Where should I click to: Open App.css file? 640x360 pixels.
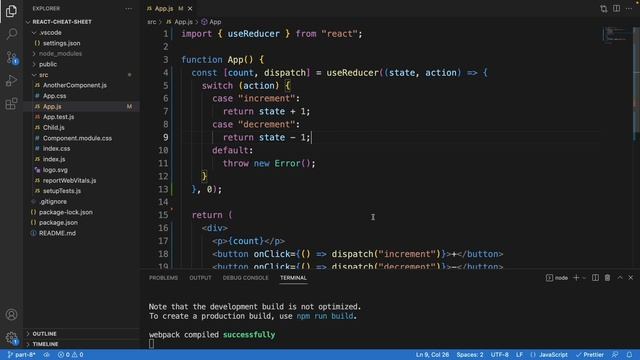pos(54,96)
